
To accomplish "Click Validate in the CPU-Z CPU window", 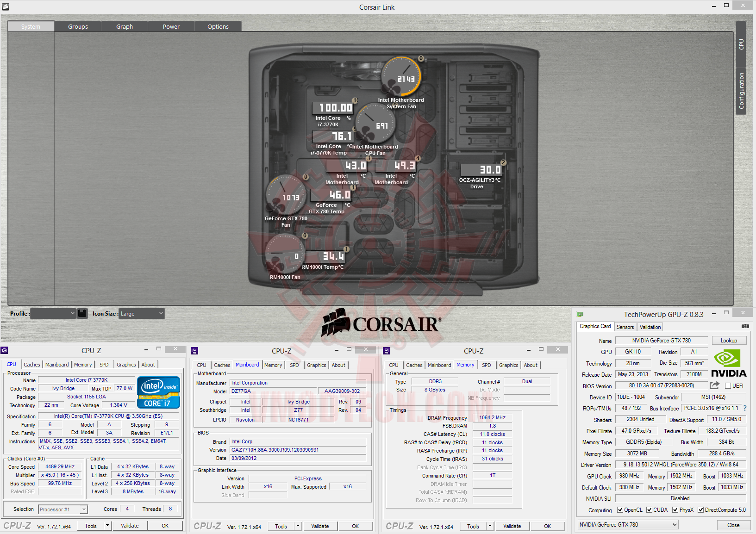I will coord(130,526).
